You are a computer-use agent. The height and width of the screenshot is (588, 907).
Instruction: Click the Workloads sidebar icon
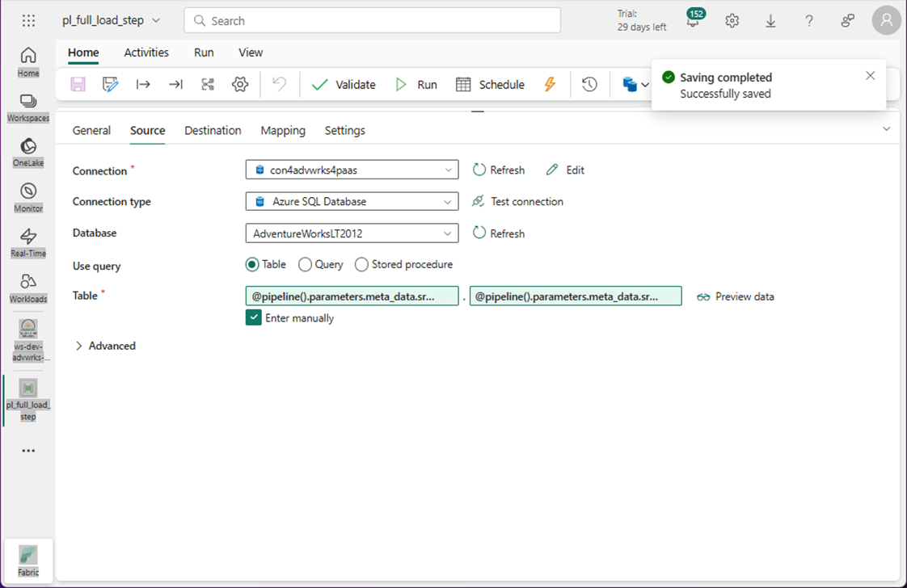(28, 287)
